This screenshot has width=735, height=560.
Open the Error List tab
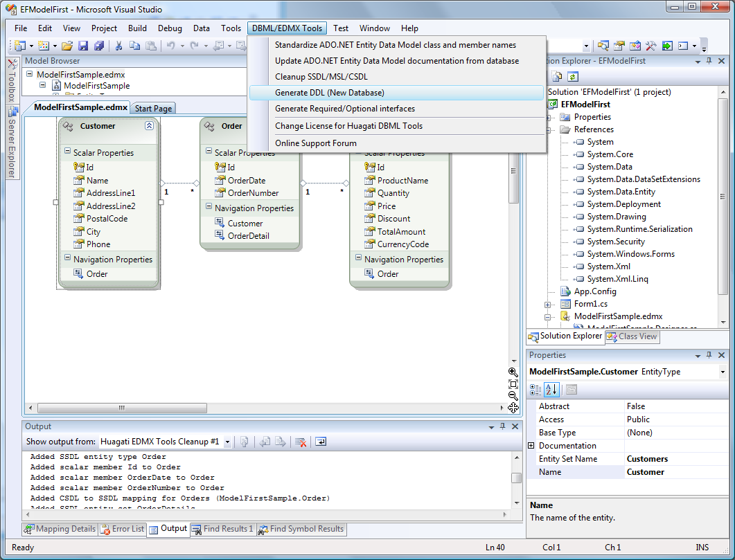click(x=123, y=529)
